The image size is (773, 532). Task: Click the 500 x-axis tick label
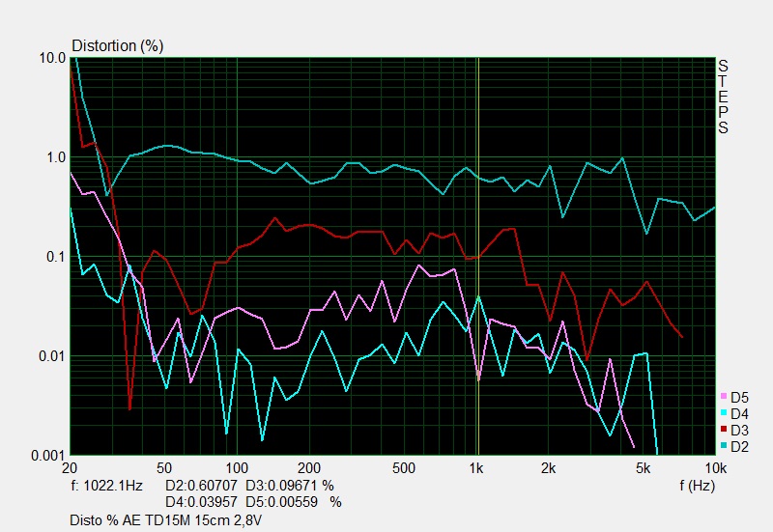pyautogui.click(x=404, y=468)
